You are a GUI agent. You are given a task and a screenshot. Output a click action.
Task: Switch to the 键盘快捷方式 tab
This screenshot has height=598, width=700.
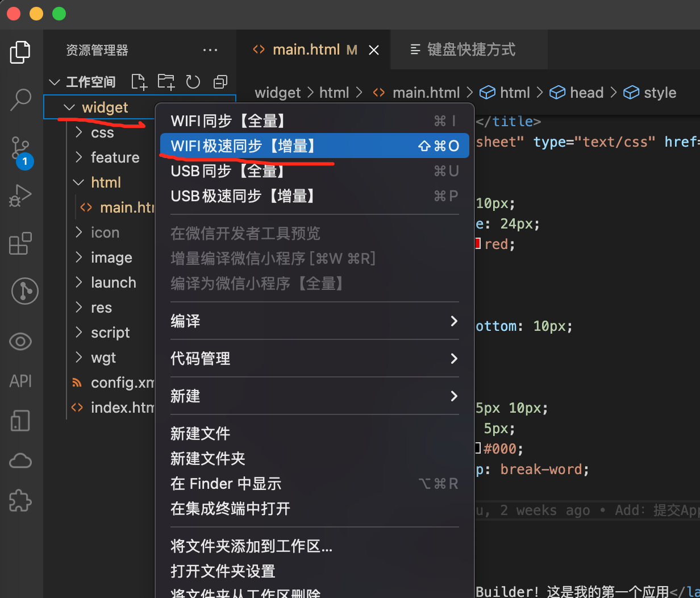[470, 50]
